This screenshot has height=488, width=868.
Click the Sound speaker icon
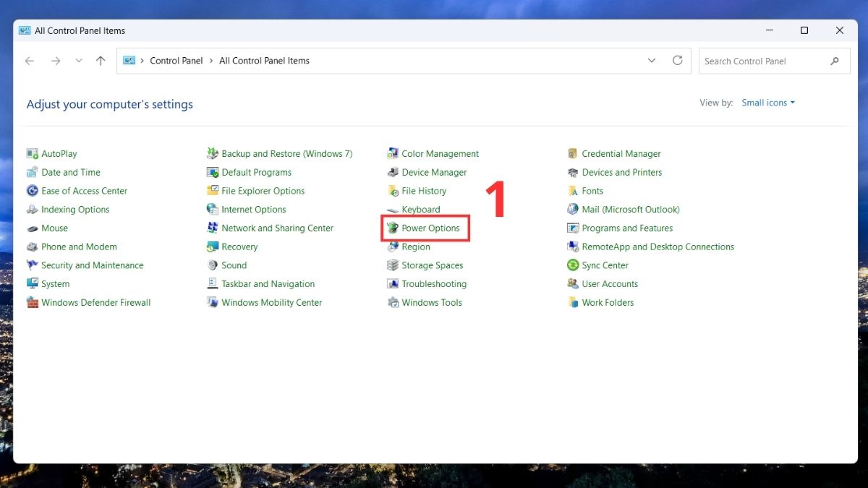pos(213,265)
